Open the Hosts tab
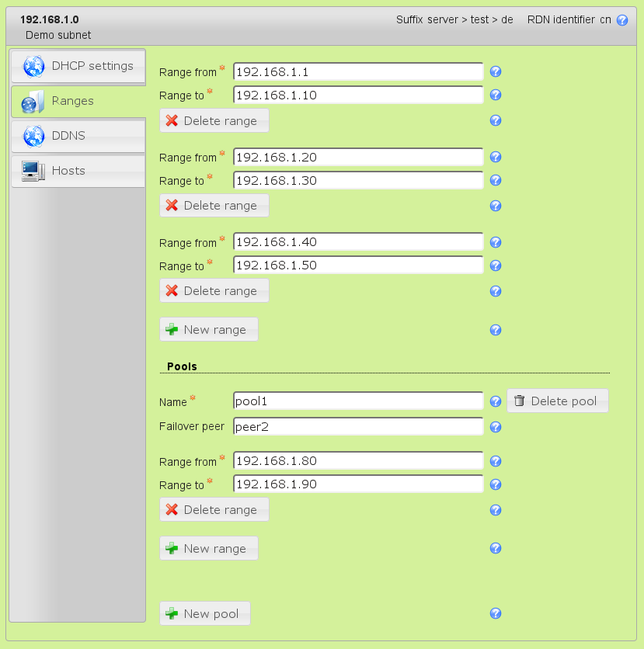The image size is (644, 649). pyautogui.click(x=78, y=171)
